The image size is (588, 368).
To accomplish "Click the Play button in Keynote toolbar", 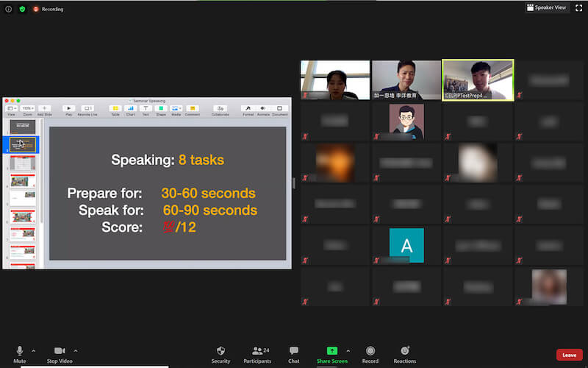I will tap(69, 109).
